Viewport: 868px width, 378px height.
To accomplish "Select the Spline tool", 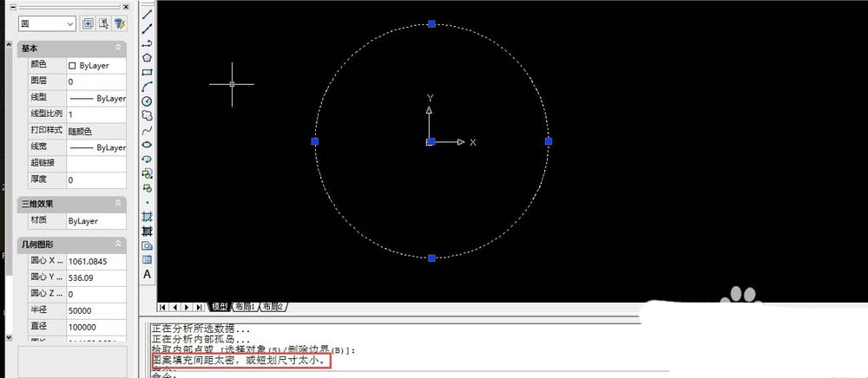I will [x=148, y=130].
